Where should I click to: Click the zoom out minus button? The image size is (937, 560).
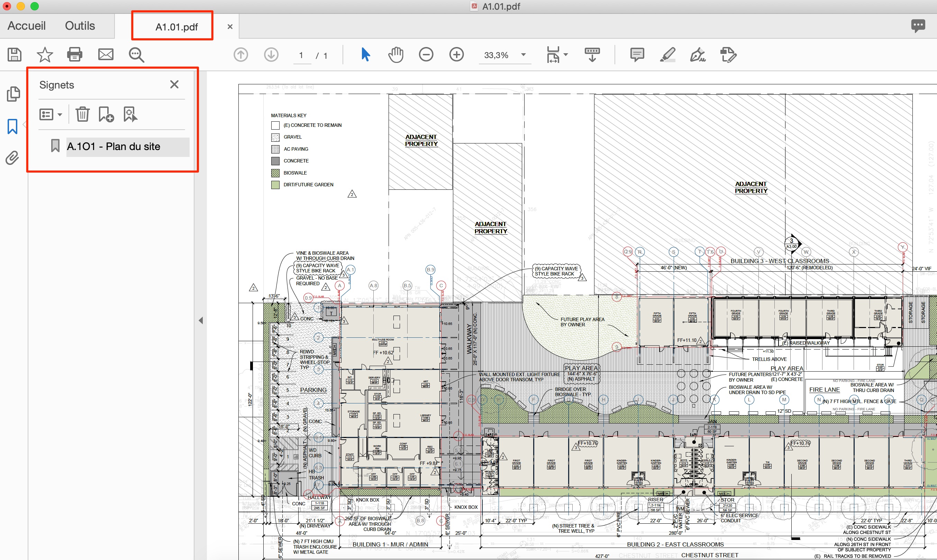tap(426, 55)
